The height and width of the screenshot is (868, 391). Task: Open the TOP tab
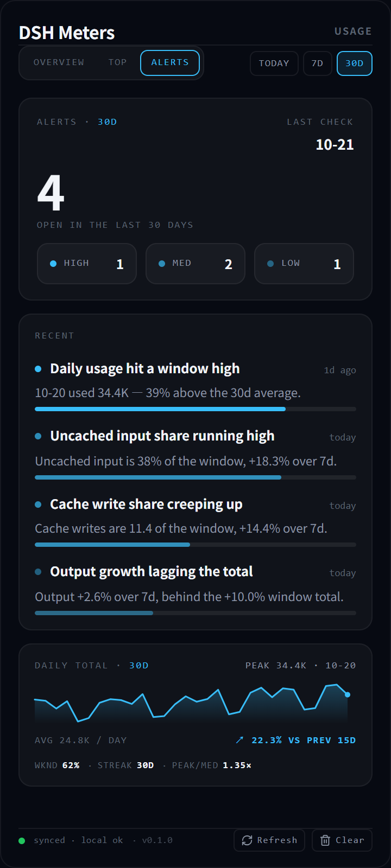(117, 62)
